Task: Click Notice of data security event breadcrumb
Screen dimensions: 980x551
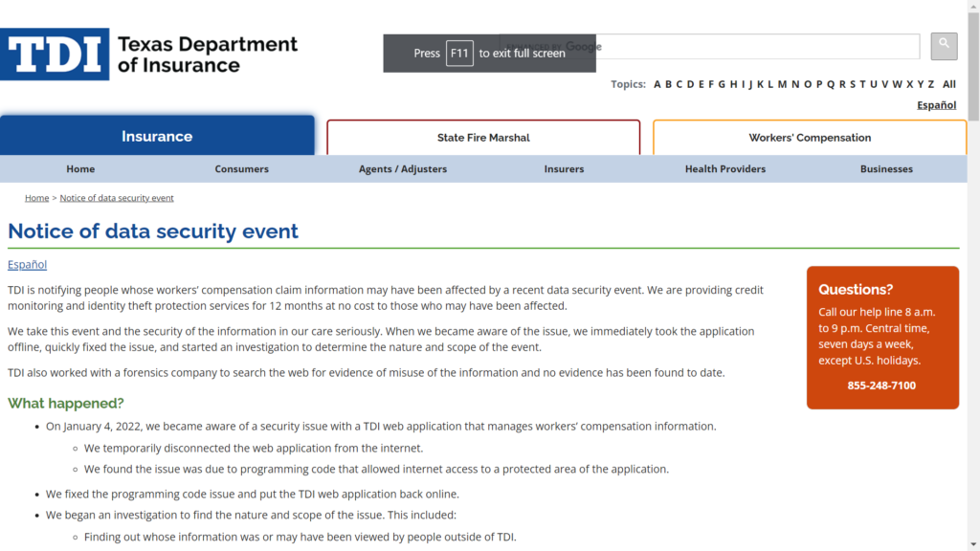Action: (x=117, y=197)
